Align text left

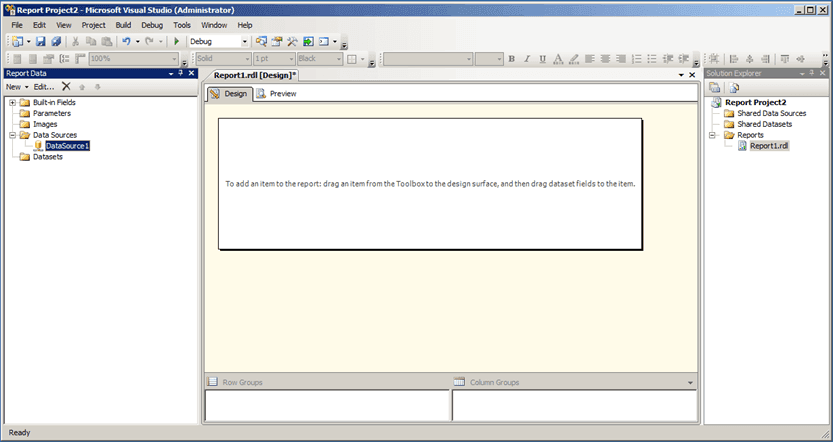tap(590, 59)
